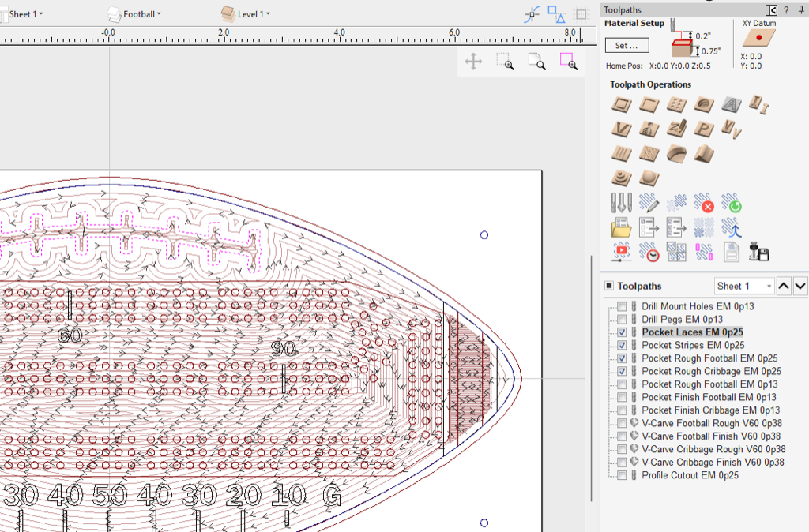Save toolpaths with spindle and floppy icon
809x532 pixels.
[x=759, y=251]
